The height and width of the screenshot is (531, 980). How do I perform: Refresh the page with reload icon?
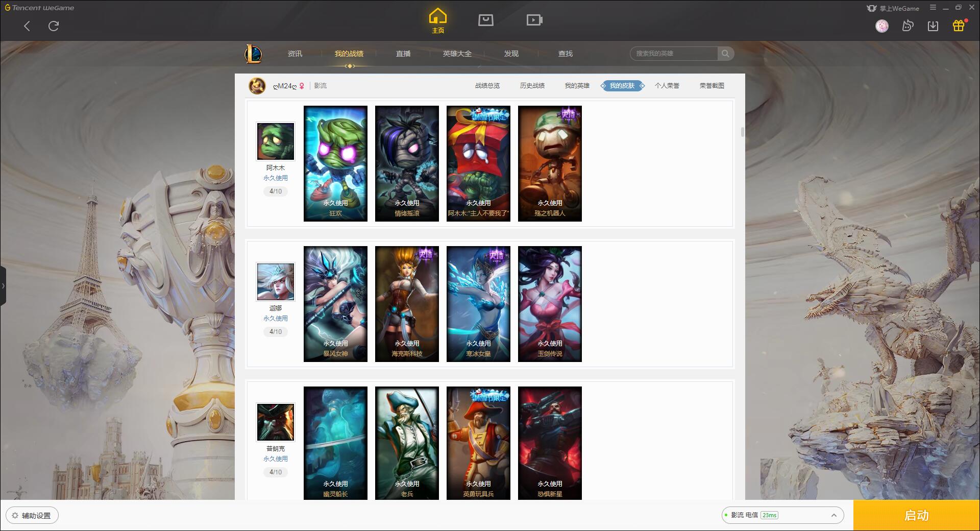point(54,26)
